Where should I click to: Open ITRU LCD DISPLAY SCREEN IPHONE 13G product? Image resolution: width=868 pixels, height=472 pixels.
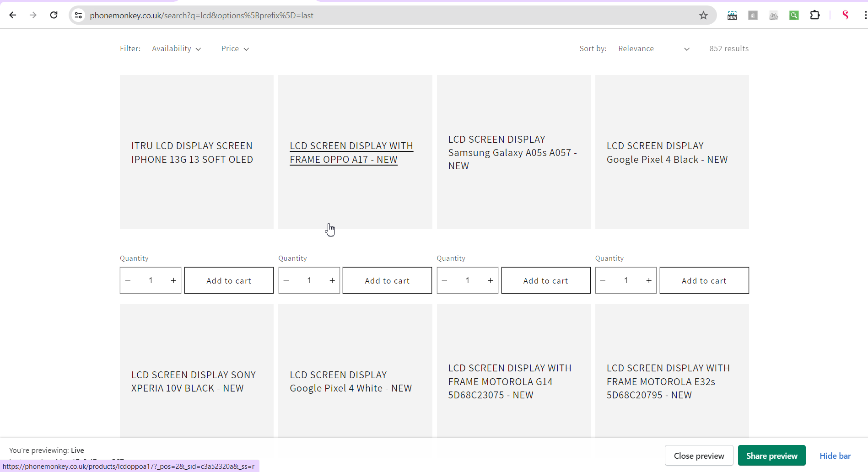(x=192, y=152)
